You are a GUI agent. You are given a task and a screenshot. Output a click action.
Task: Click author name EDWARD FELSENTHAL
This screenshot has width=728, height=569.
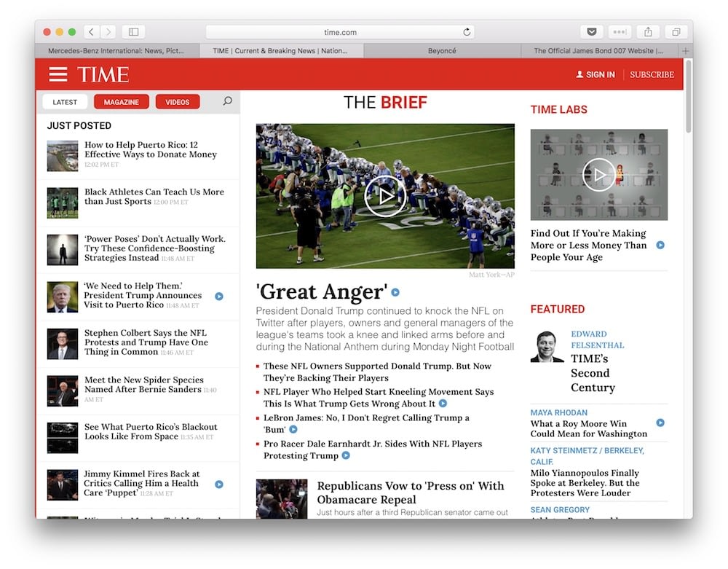click(598, 340)
